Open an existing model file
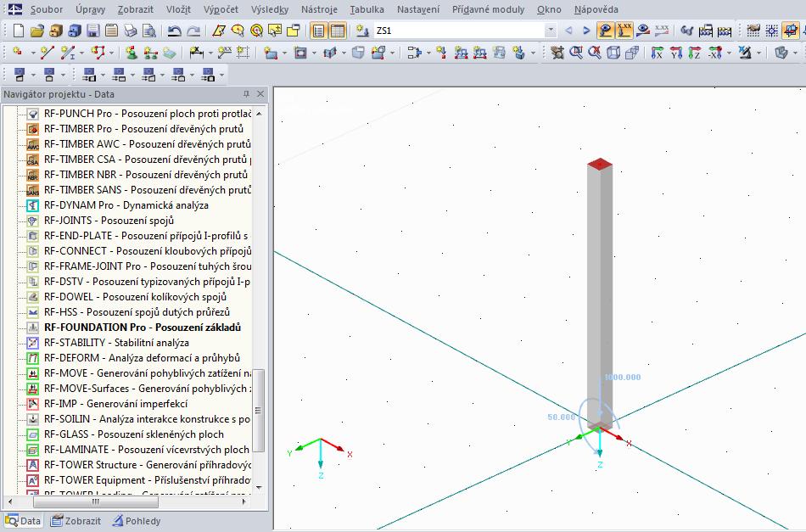 (x=37, y=31)
